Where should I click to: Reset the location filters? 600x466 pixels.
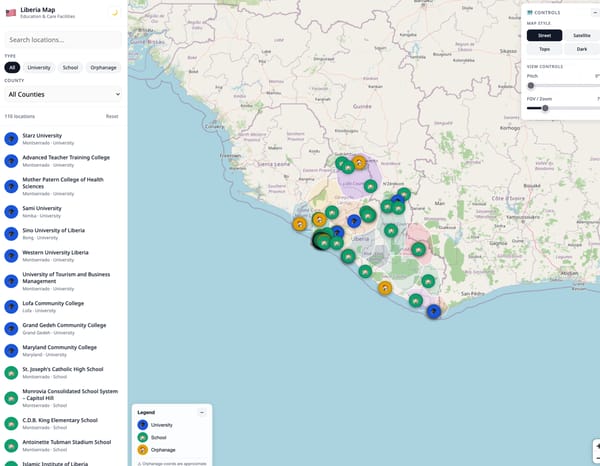click(x=112, y=116)
